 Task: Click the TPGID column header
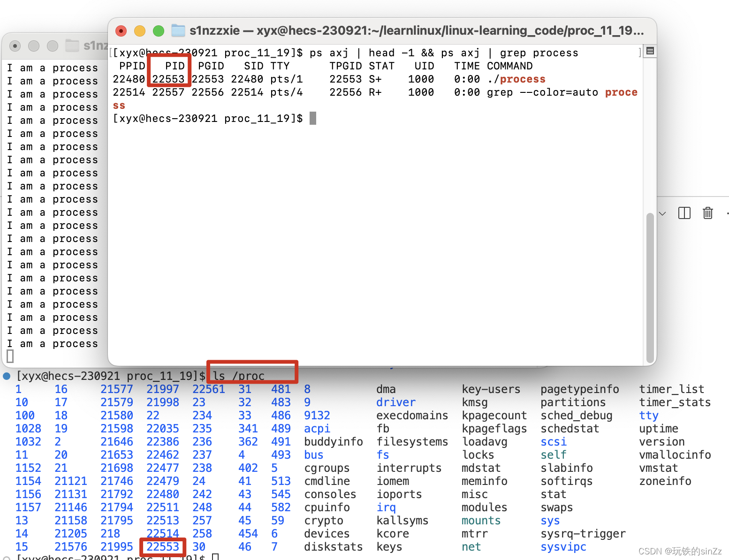(346, 66)
